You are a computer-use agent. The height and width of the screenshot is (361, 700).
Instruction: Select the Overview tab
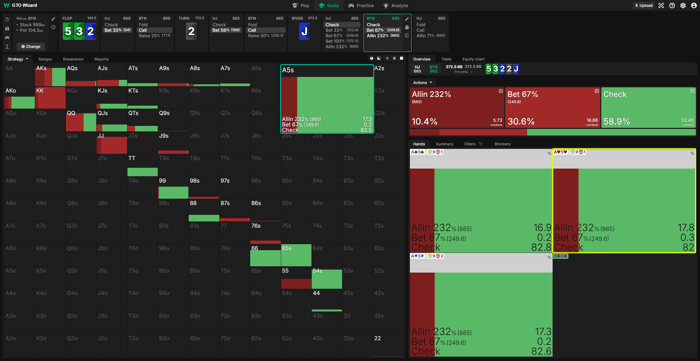[x=421, y=59]
